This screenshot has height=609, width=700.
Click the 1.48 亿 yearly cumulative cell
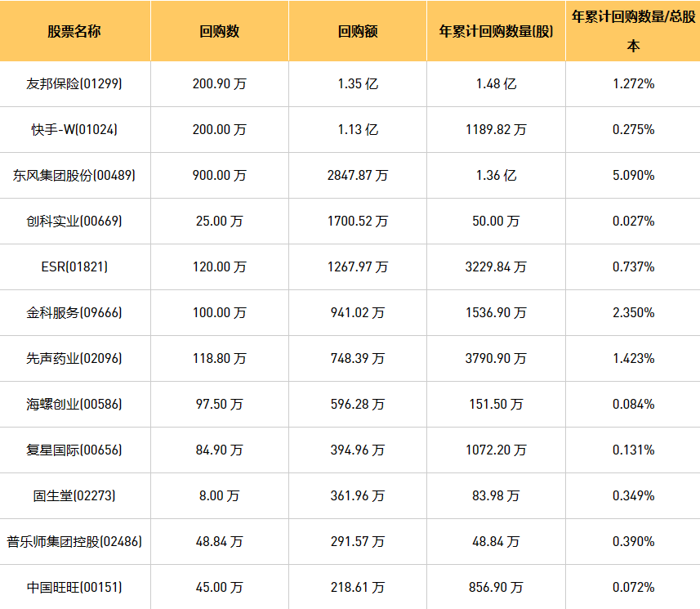click(496, 84)
